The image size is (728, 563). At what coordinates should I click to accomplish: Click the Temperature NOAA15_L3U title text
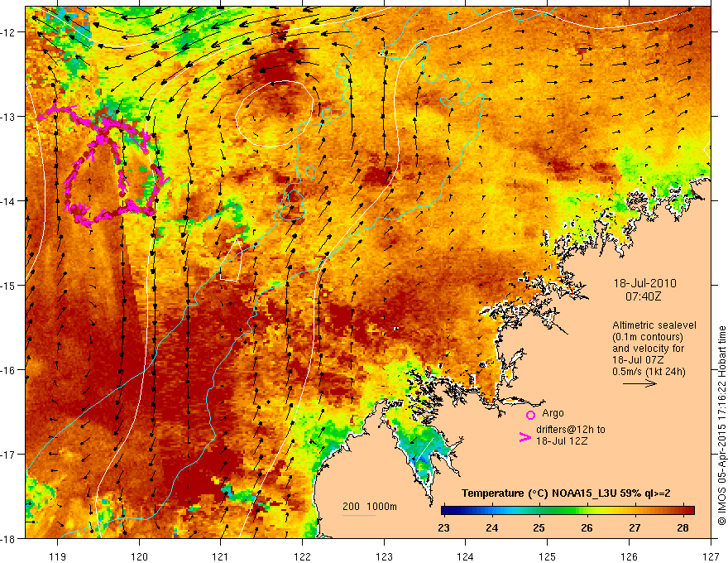coord(566,493)
